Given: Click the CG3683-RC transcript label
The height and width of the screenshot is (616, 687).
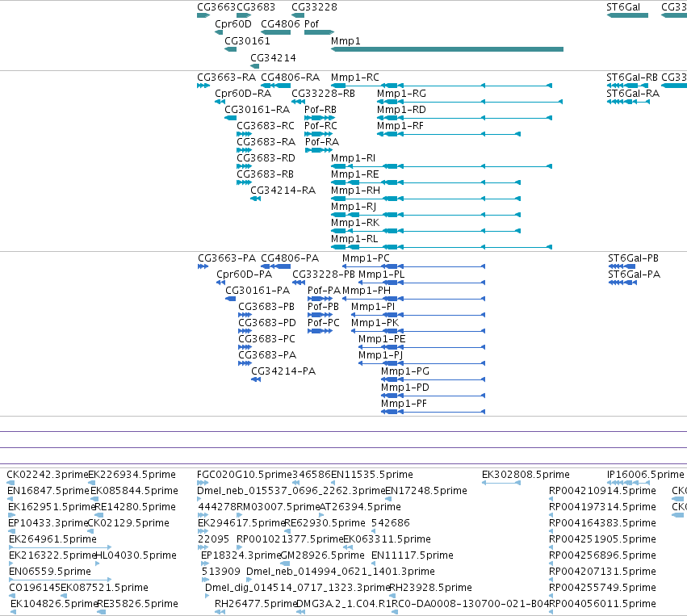Looking at the screenshot, I should 266,126.
